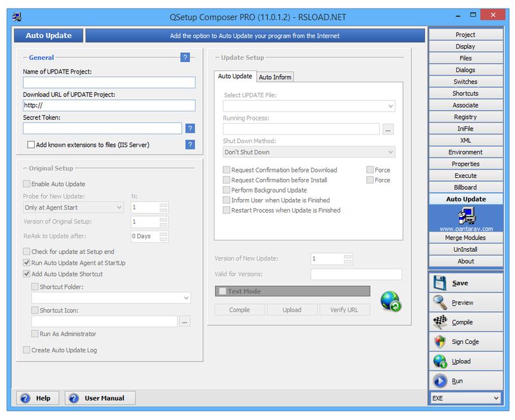Screen dimensions: 515x420
Task: Click the Compile button in Update Setup
Action: tap(239, 310)
